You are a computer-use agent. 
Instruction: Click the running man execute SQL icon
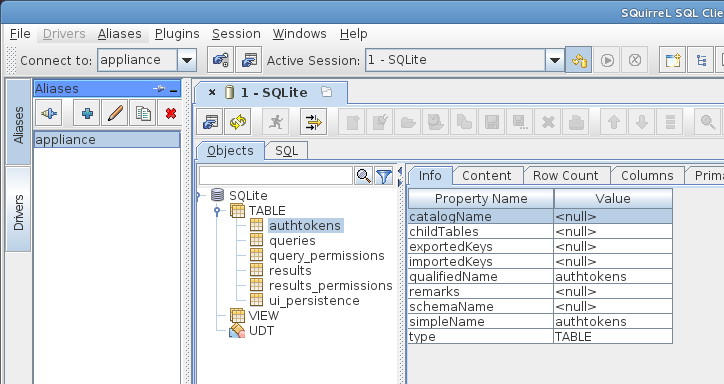(x=276, y=122)
